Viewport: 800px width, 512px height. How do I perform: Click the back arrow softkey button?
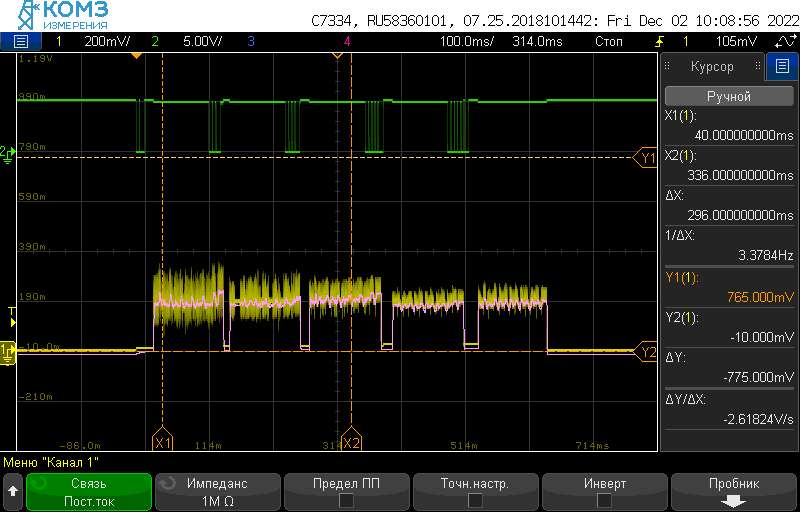pyautogui.click(x=13, y=492)
